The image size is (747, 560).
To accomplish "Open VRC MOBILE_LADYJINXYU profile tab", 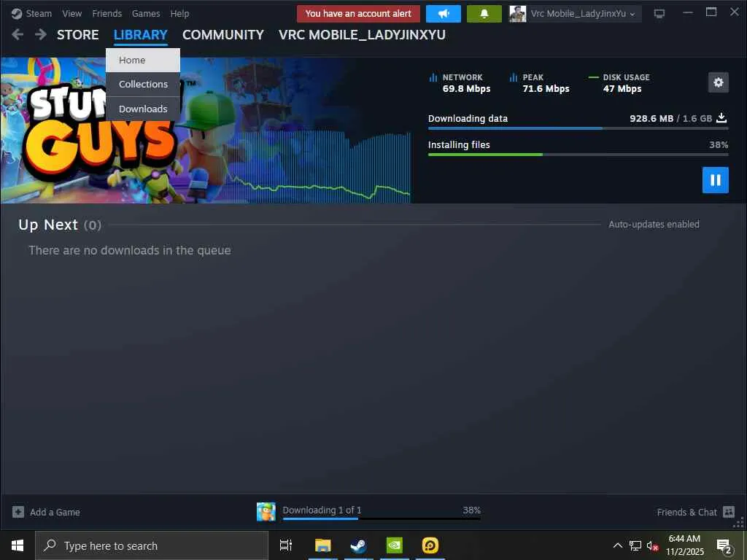I will pyautogui.click(x=362, y=35).
